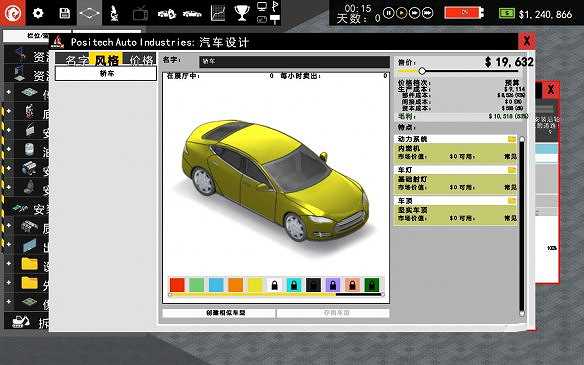Screen dimensions: 584x365
Task: Expand the blue panel sidebar row
Action: tap(9, 245)
